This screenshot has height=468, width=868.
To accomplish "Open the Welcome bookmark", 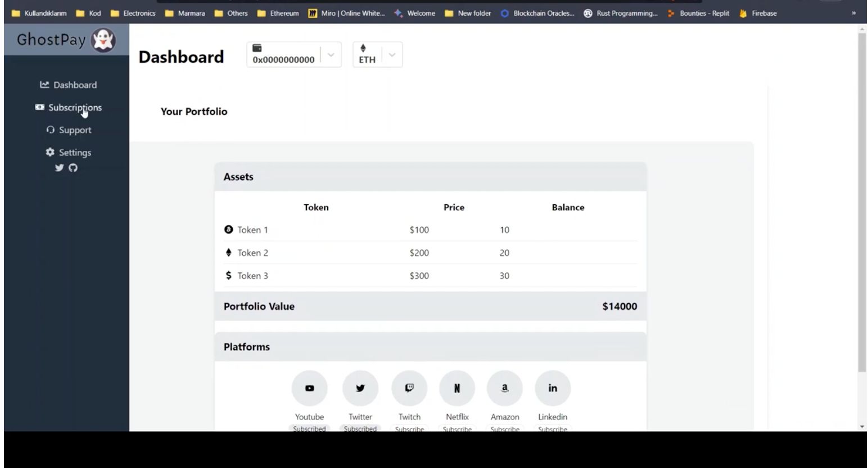I will (414, 13).
